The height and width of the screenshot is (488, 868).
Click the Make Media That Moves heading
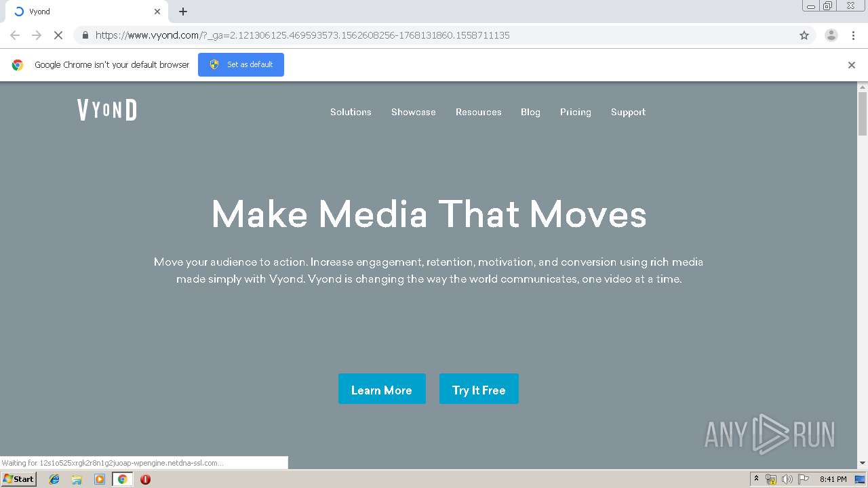[429, 214]
